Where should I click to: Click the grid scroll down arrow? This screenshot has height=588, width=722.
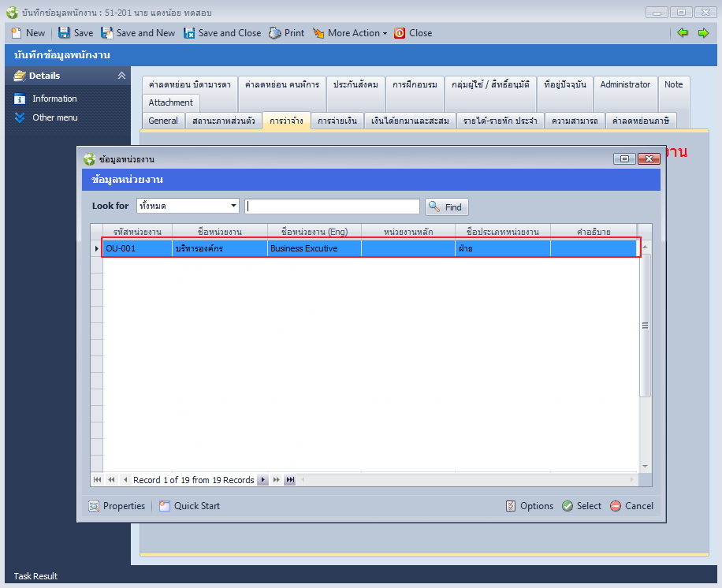tap(645, 467)
